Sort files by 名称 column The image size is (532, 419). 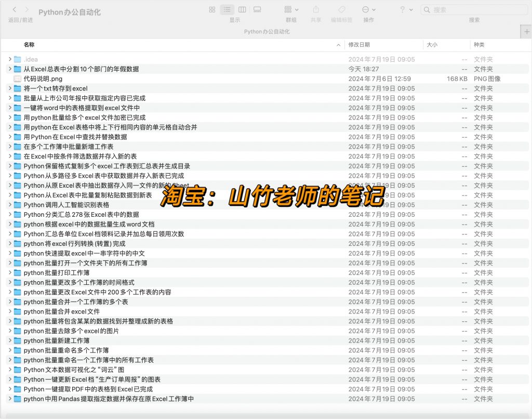click(29, 45)
